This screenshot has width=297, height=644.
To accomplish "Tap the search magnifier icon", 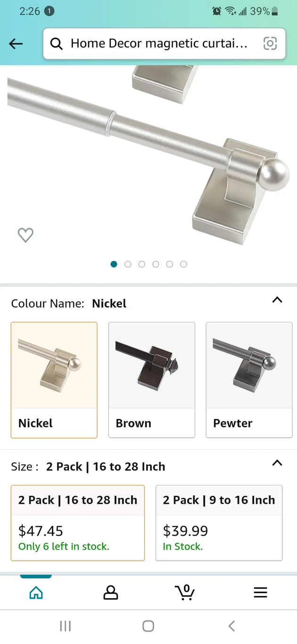I will point(57,44).
